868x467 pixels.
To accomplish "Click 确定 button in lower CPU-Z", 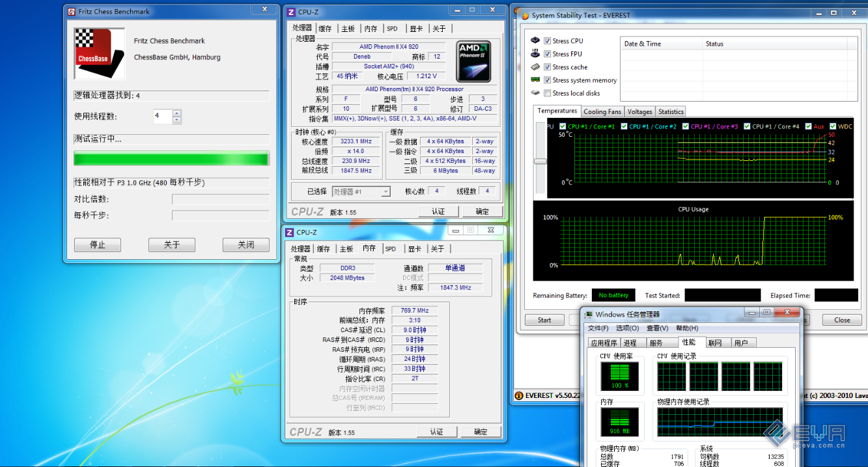I will pyautogui.click(x=481, y=432).
